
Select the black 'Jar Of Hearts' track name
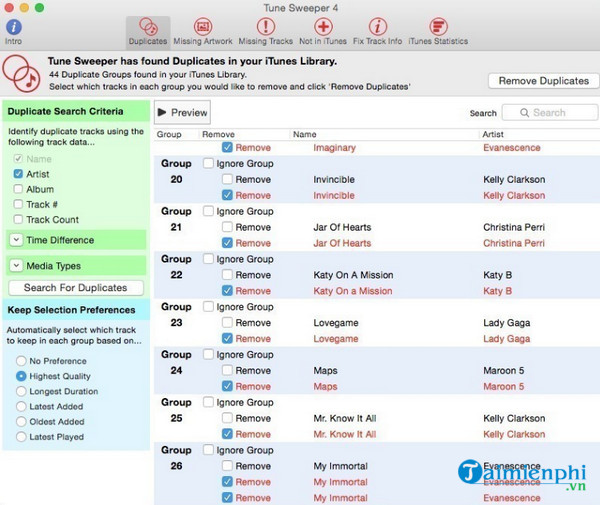coord(342,227)
